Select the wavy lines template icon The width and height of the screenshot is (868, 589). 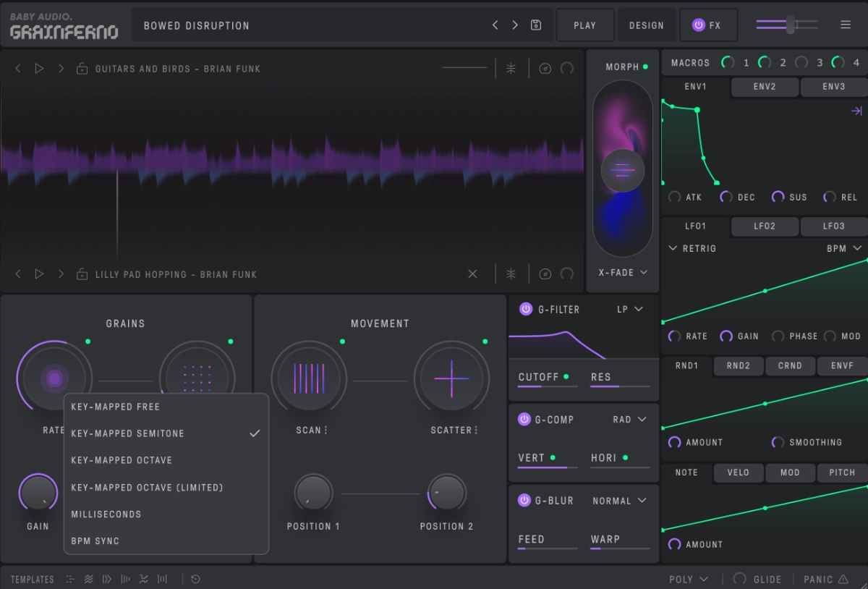pyautogui.click(x=89, y=579)
